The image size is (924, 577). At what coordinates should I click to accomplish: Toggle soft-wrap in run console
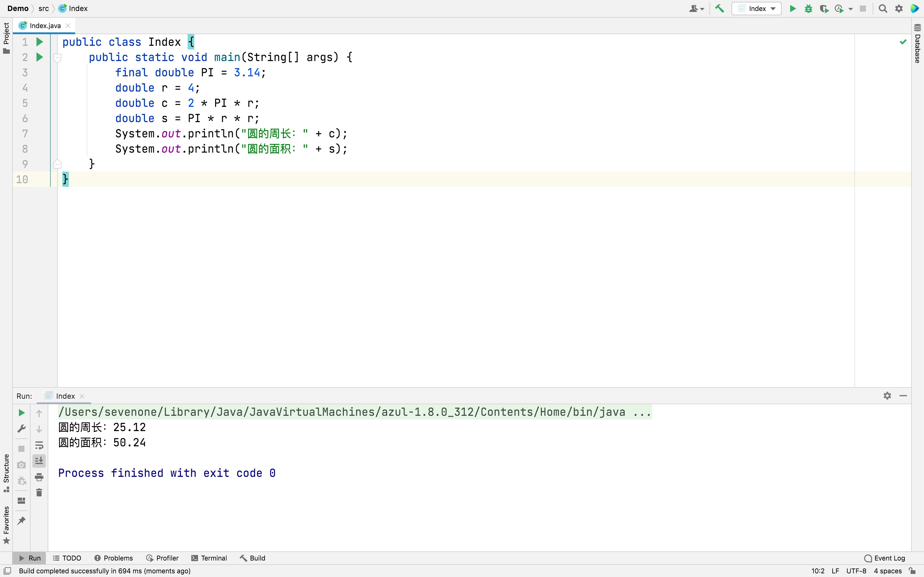click(39, 445)
